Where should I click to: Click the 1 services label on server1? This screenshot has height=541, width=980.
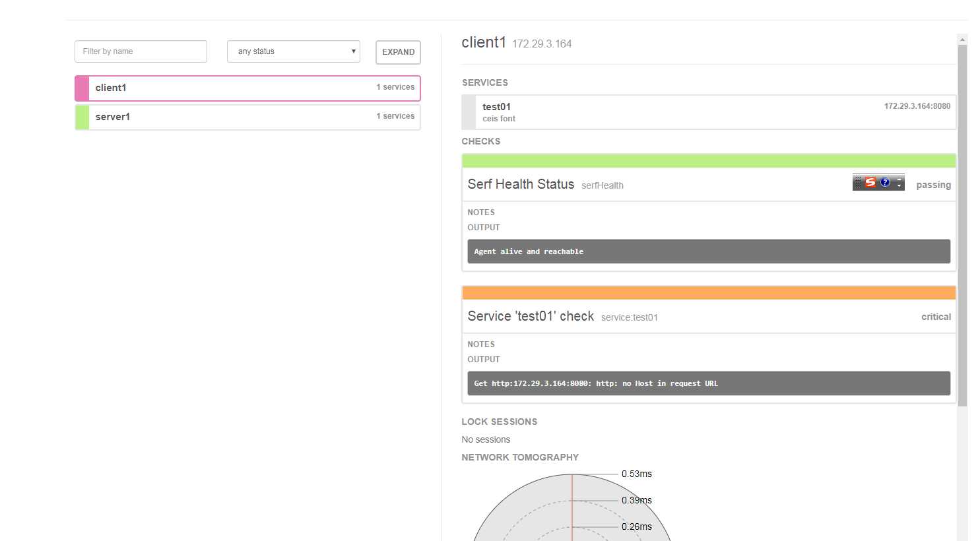[x=395, y=116]
